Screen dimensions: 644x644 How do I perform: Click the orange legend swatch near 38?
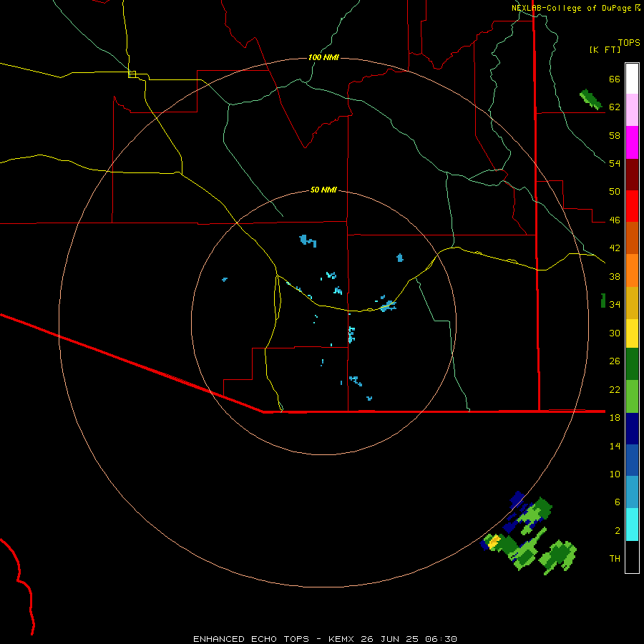[x=632, y=270]
